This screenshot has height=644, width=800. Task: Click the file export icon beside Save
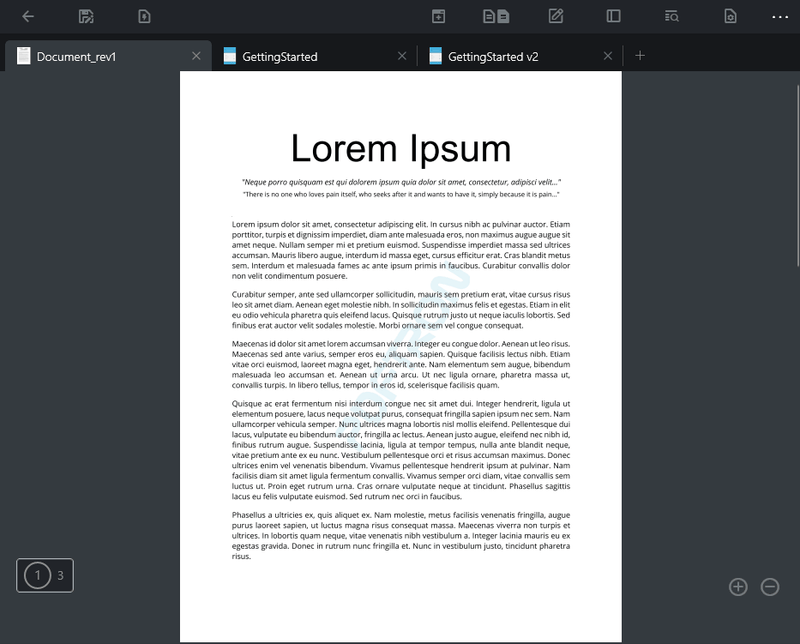144,16
